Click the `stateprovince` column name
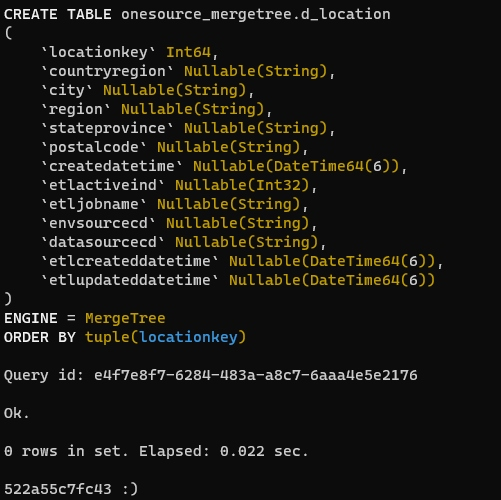Screen dimensions: 501x500 [x=107, y=128]
